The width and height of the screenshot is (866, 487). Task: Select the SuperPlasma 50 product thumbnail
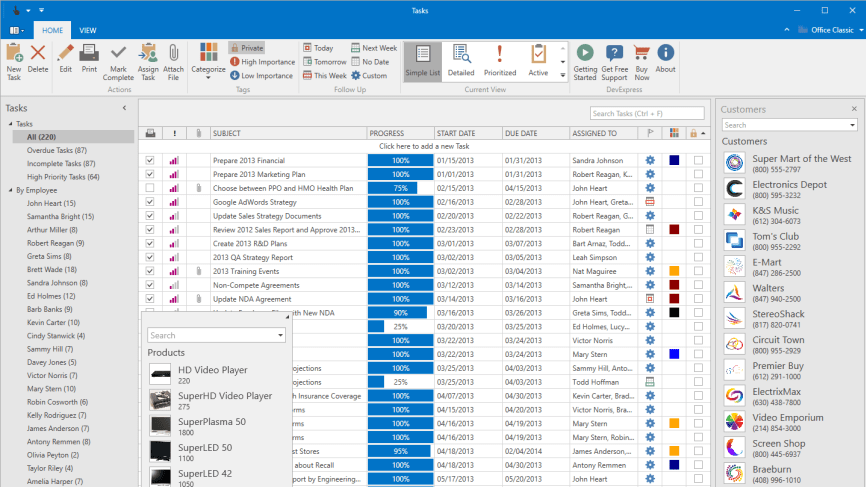coord(160,426)
